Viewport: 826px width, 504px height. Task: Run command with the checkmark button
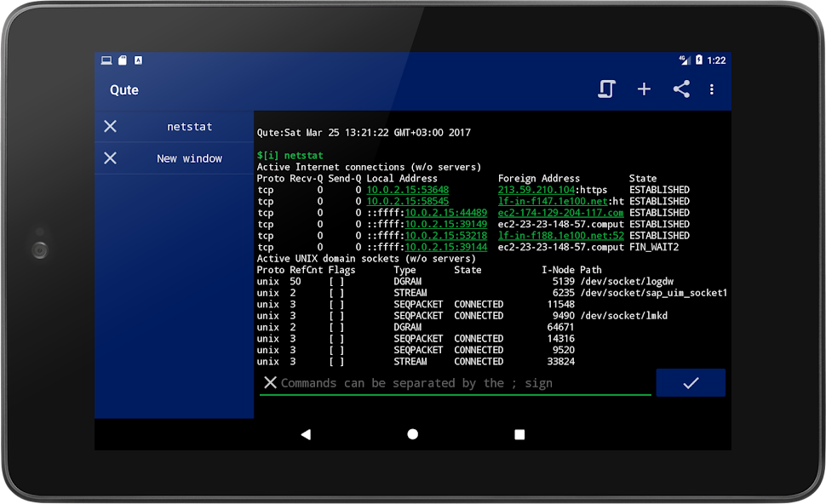click(x=691, y=383)
